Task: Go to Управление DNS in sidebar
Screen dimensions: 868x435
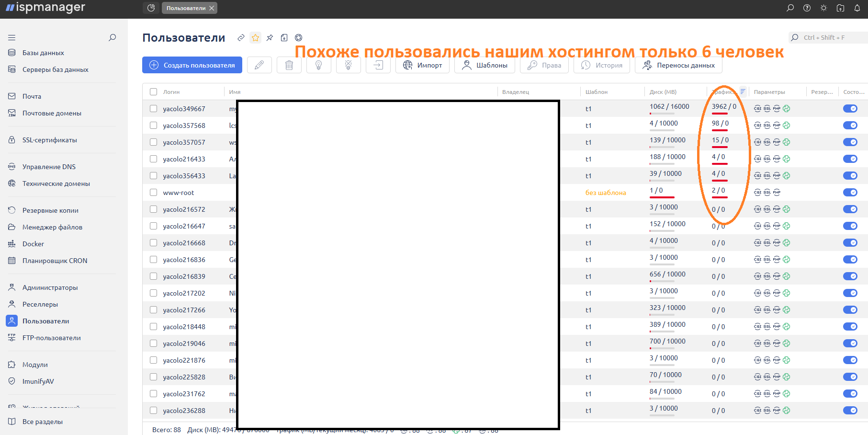Action: 49,167
